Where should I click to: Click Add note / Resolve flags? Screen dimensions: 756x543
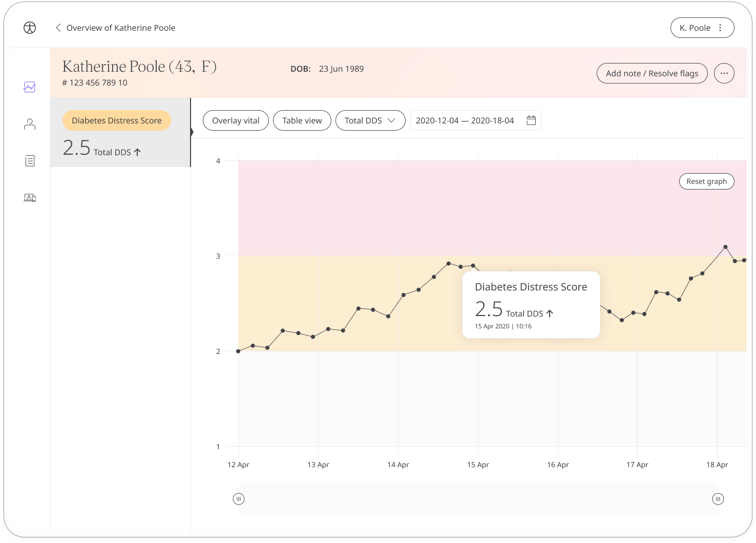pyautogui.click(x=652, y=73)
